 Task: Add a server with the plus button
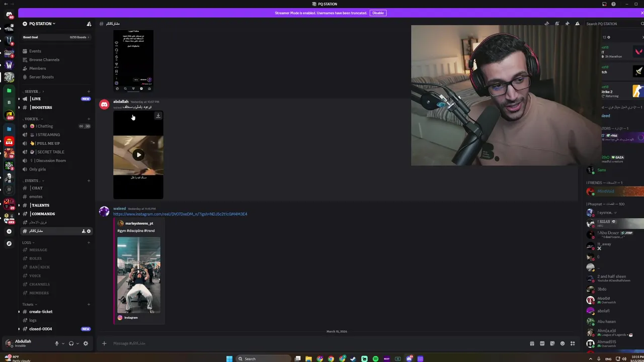pos(9,231)
